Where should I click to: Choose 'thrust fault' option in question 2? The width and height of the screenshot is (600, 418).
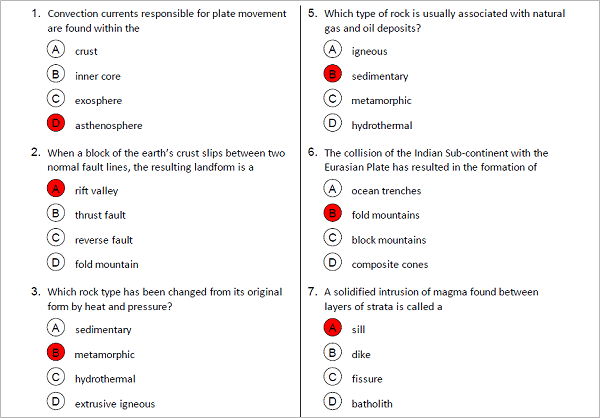tap(56, 214)
